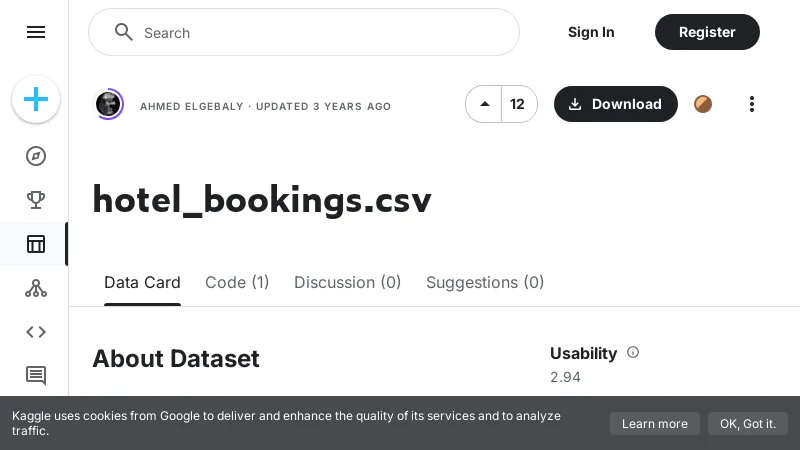
Task: Open the Discussions speech bubble icon
Action: point(36,376)
